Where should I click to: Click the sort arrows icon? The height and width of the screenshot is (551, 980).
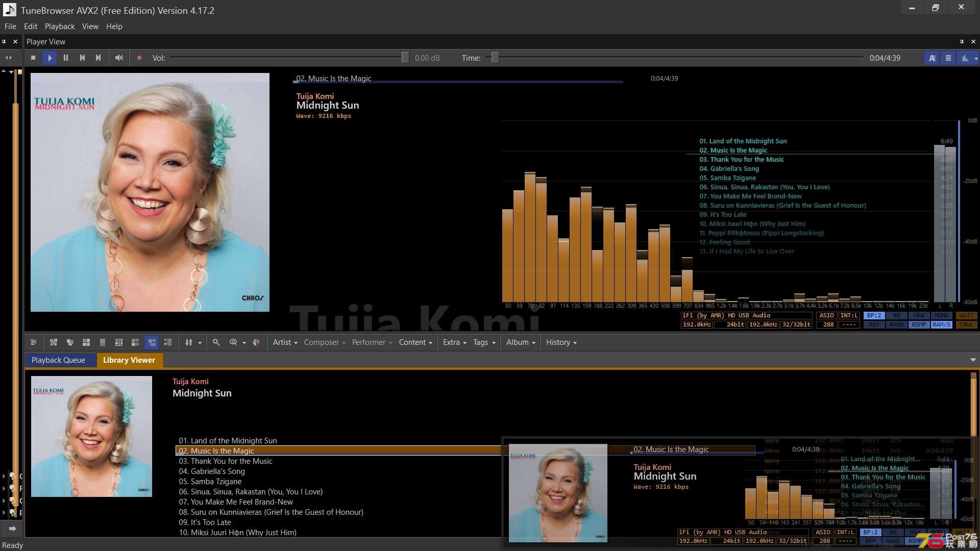point(189,342)
